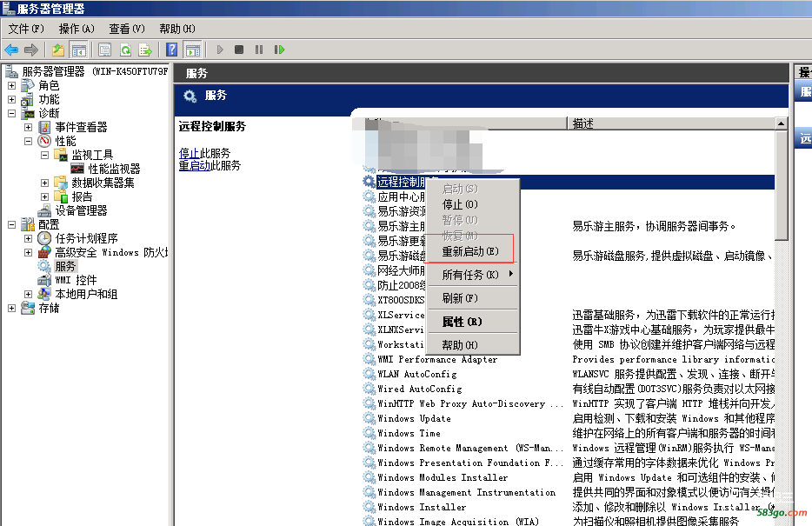Expand the 存储 tree node
Viewport: 812px width, 526px height.
pyautogui.click(x=12, y=308)
